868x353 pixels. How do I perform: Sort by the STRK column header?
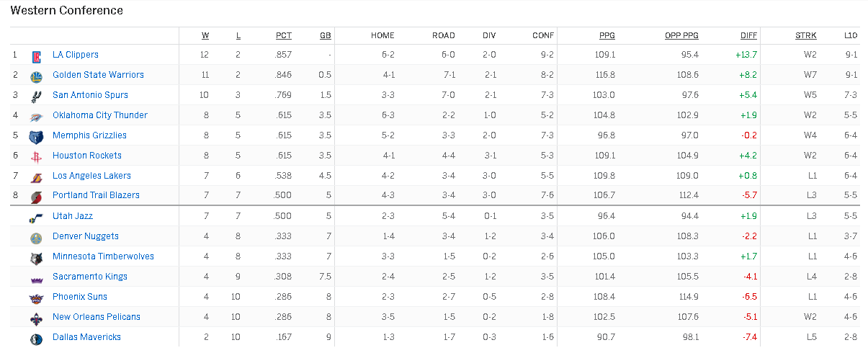coord(806,35)
